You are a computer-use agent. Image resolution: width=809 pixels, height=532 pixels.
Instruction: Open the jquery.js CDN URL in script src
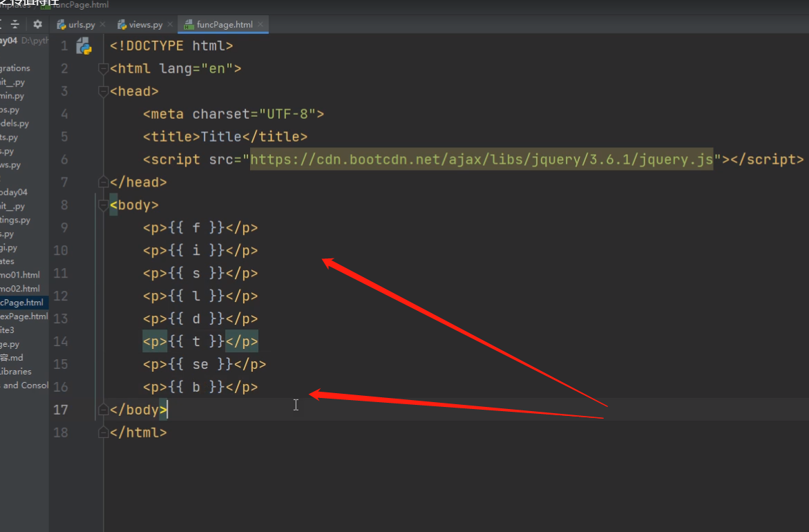click(482, 160)
